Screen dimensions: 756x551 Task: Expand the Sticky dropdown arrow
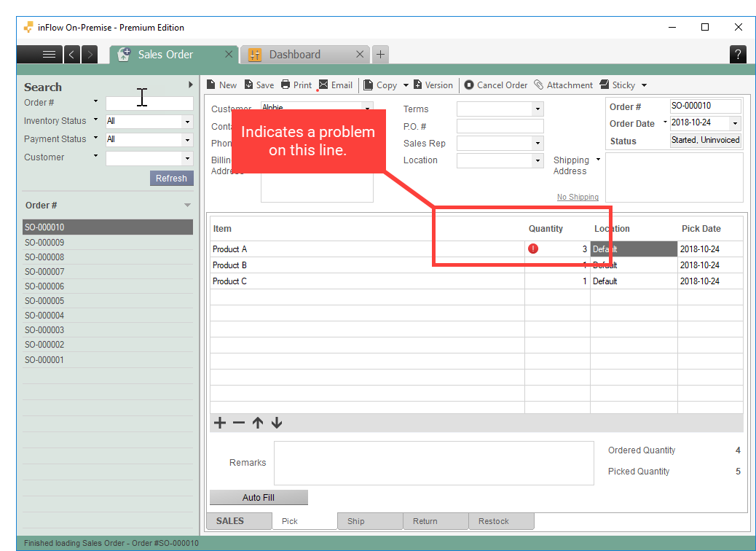click(x=644, y=85)
